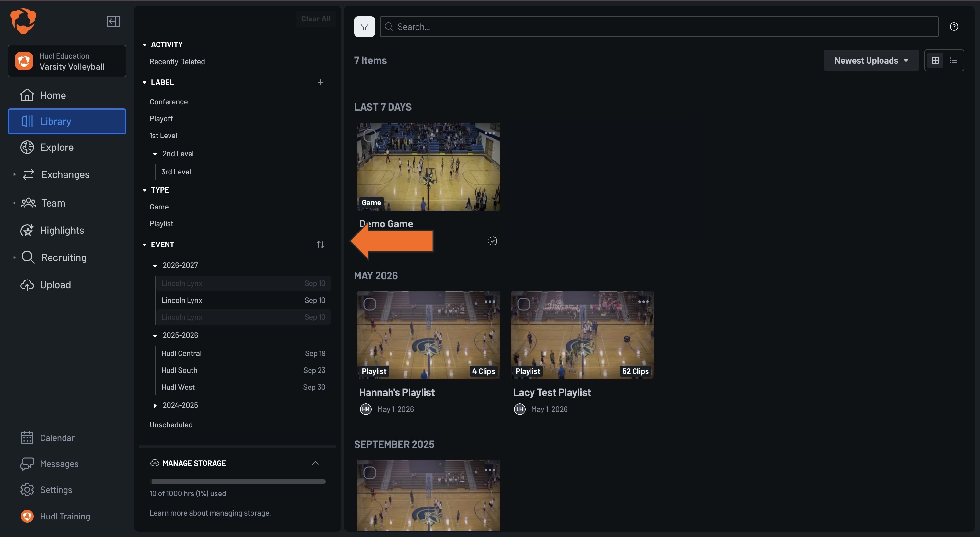
Task: Open more options on September 2025 video
Action: (490, 470)
